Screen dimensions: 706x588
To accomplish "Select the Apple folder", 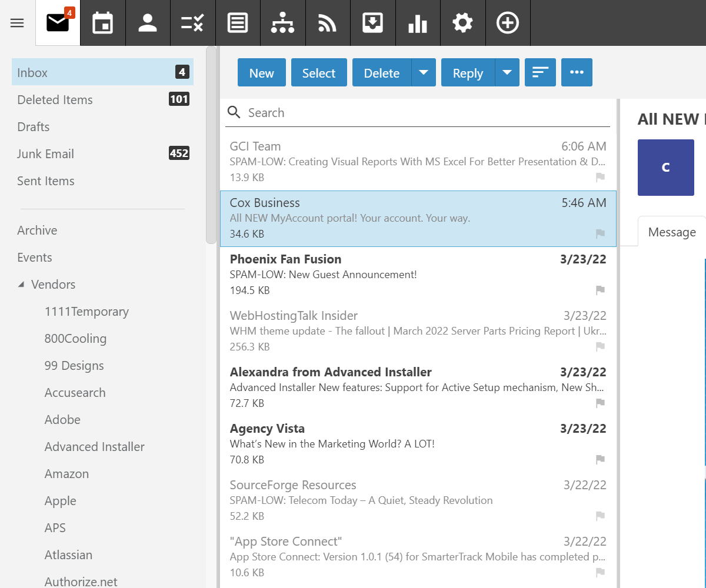I will coord(61,500).
